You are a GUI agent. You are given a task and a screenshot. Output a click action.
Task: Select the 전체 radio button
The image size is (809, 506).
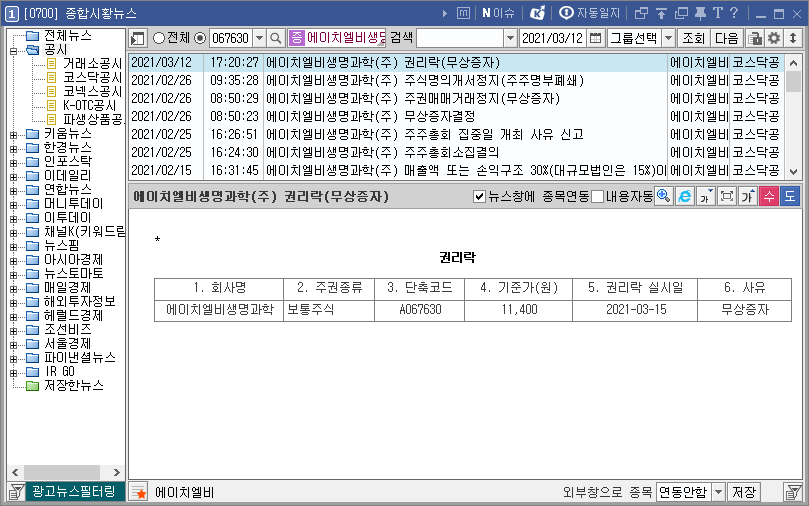(x=159, y=38)
